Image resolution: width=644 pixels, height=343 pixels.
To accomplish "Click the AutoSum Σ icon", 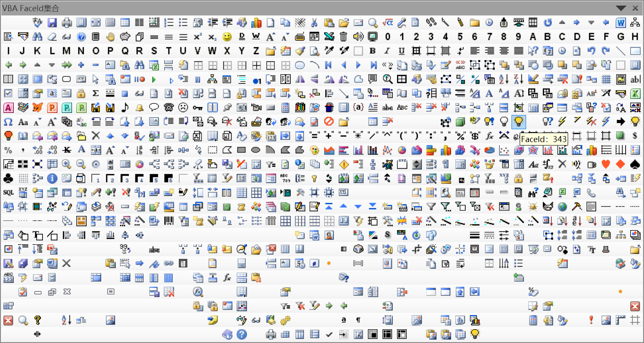I will pos(95,93).
